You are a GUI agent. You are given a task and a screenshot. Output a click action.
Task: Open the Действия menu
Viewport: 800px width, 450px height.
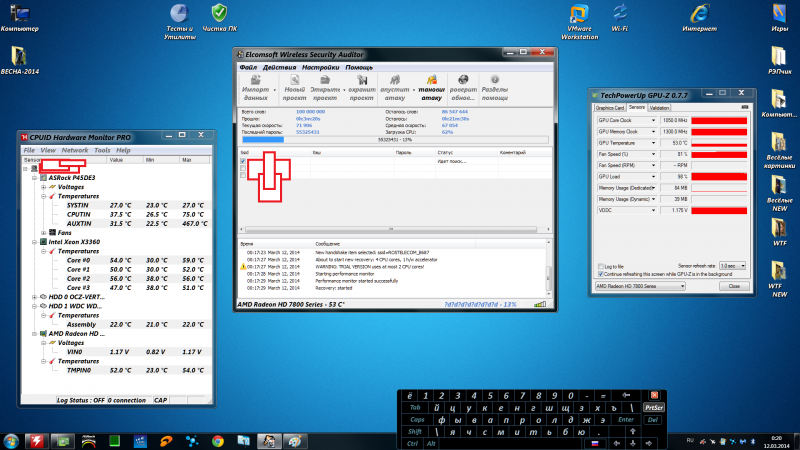pos(279,67)
